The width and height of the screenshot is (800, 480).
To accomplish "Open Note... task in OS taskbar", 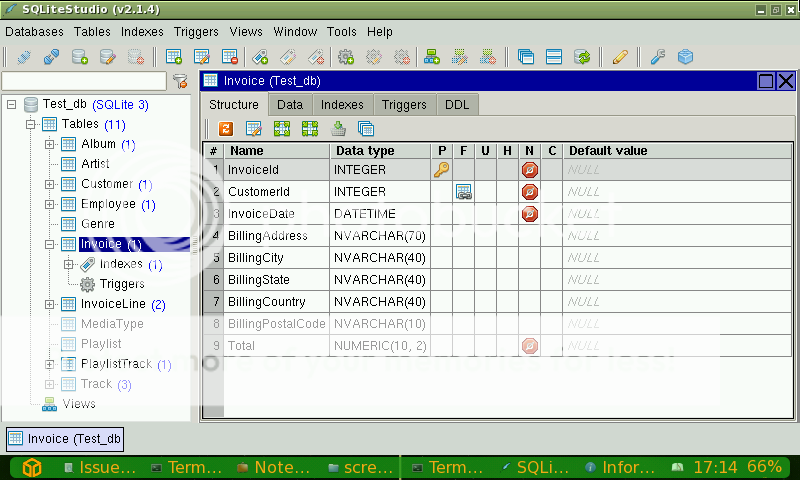I will (x=273, y=467).
